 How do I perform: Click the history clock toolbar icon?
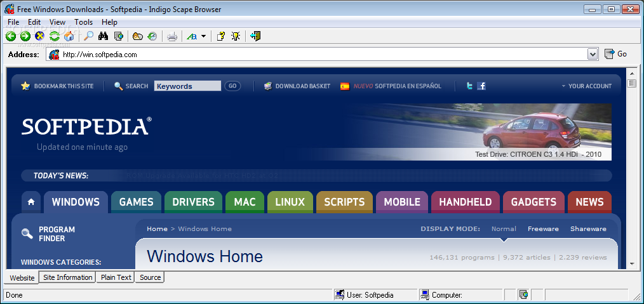152,37
